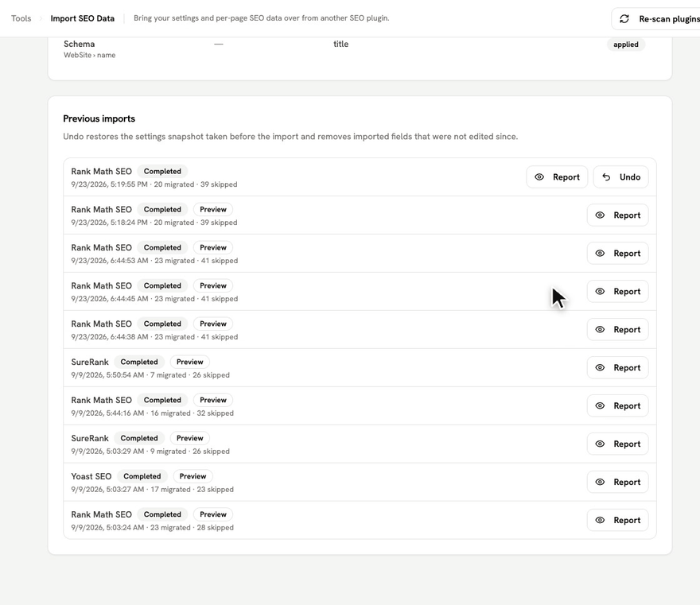Click eye icon on SureRank 5:50:54 AM row
The height and width of the screenshot is (605, 700).
[600, 367]
